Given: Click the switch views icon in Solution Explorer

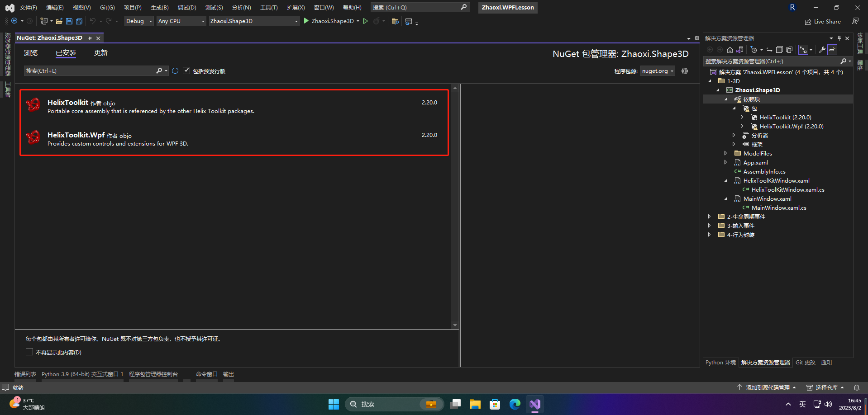Looking at the screenshot, I should [x=740, y=50].
